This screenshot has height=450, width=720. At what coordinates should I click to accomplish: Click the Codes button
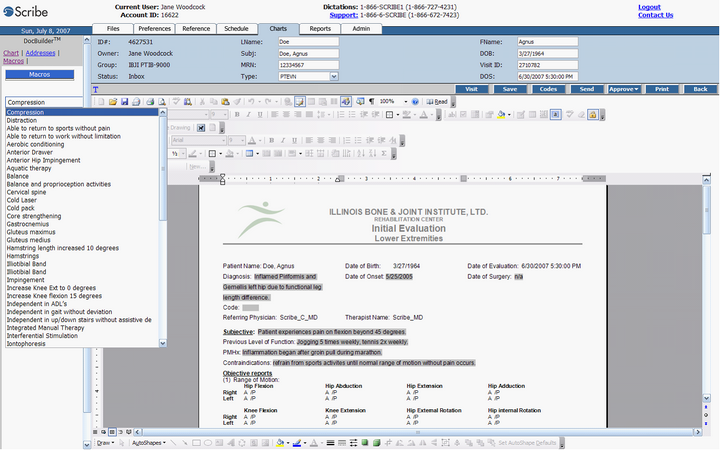point(548,89)
